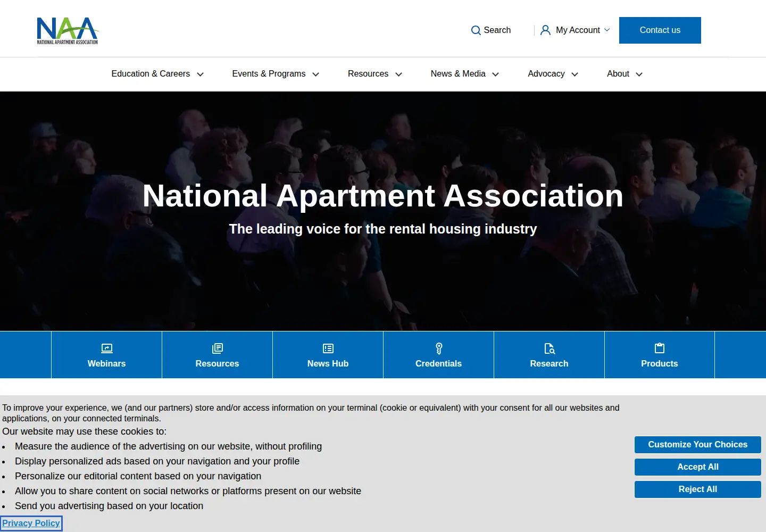Click the News Hub newspaper icon
The image size is (766, 532).
tap(328, 348)
